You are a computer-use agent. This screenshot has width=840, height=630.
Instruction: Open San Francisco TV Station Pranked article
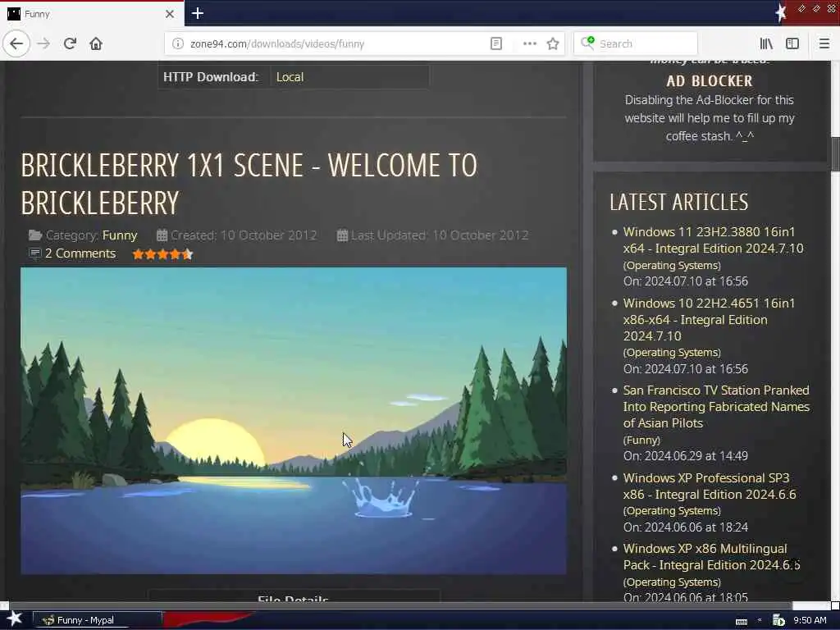pos(715,407)
